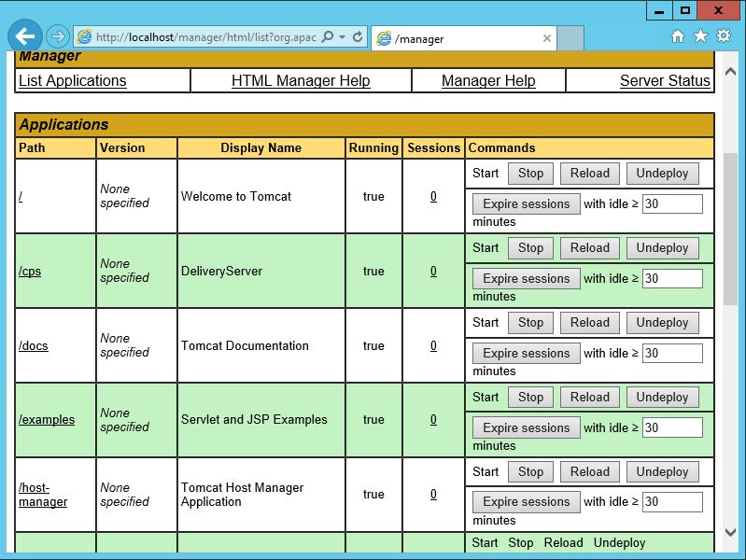The width and height of the screenshot is (746, 560).
Task: Open sessions count 0 for /examples row
Action: pos(433,420)
